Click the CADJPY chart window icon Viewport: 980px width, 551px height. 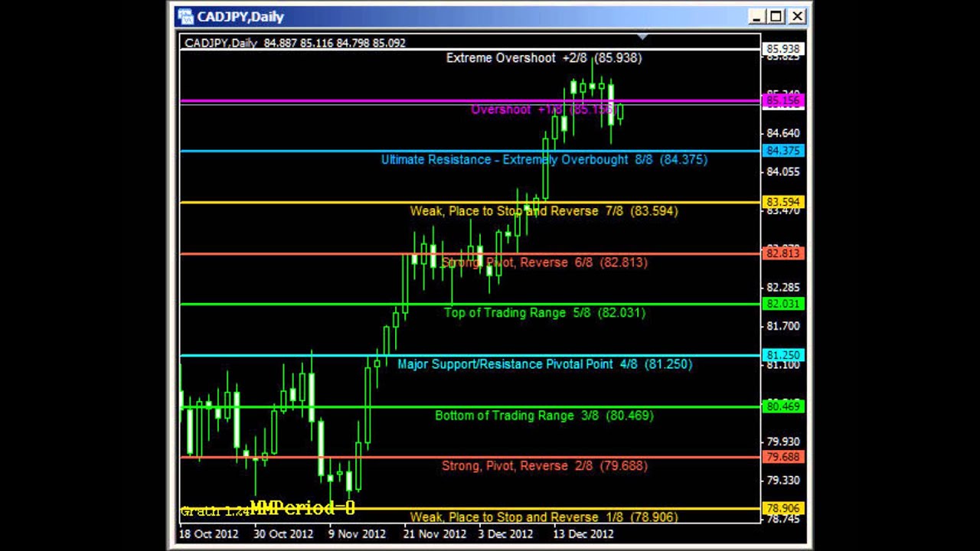[x=185, y=16]
